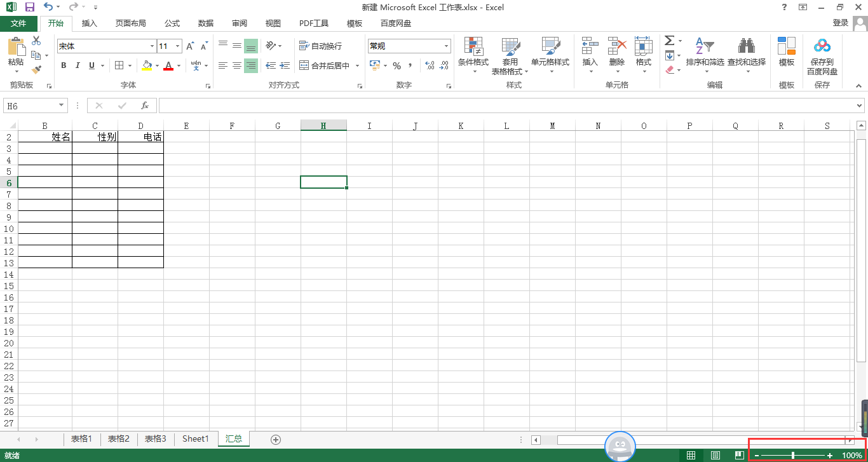
Task: Increase decimal places
Action: [430, 65]
